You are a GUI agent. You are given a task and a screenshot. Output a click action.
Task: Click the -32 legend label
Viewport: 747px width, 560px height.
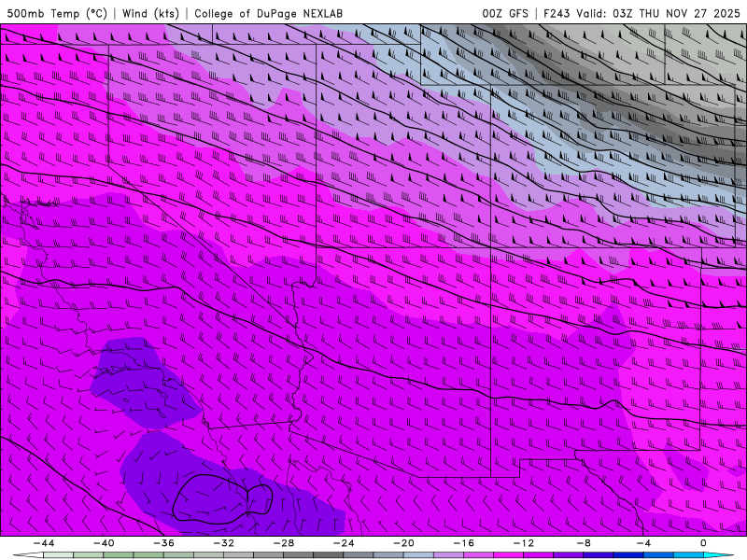pos(223,543)
